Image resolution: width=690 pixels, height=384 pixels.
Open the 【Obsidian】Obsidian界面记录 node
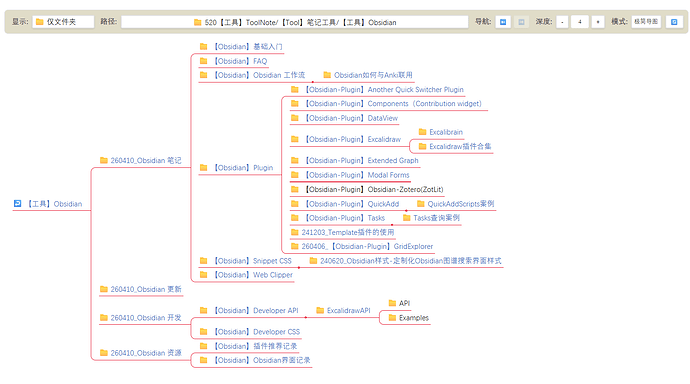[x=261, y=360]
